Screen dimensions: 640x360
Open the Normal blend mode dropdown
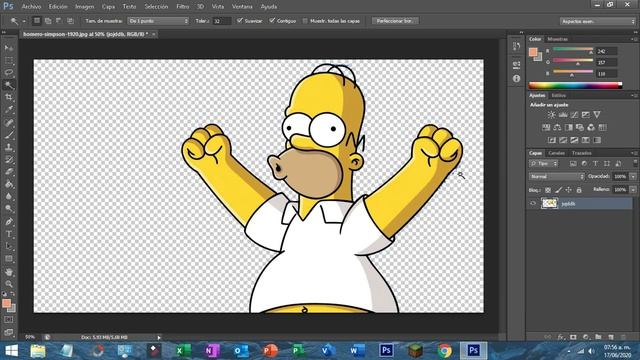(x=557, y=177)
